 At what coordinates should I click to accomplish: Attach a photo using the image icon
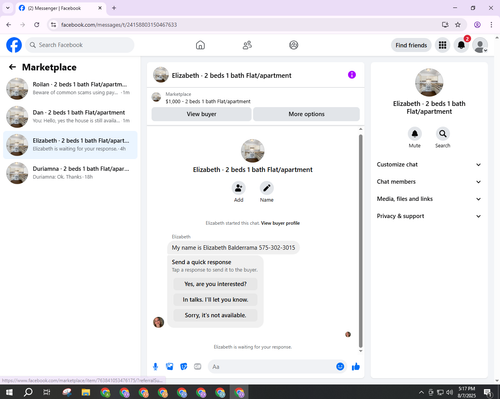[170, 367]
